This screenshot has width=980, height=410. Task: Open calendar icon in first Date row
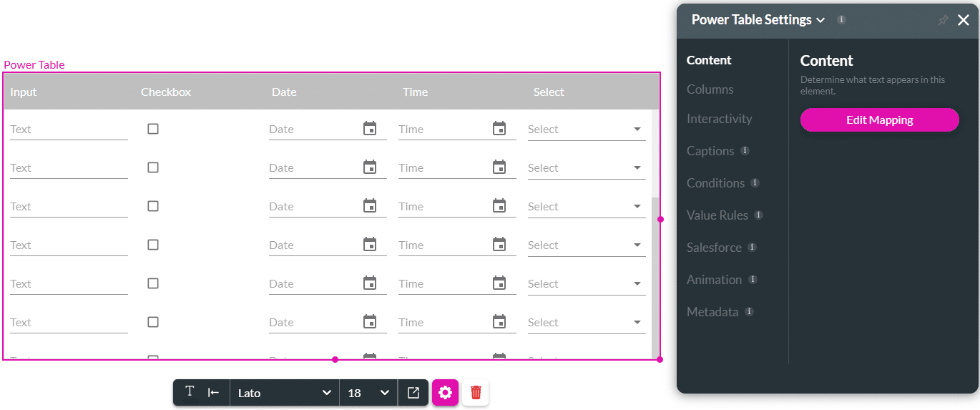(x=370, y=129)
